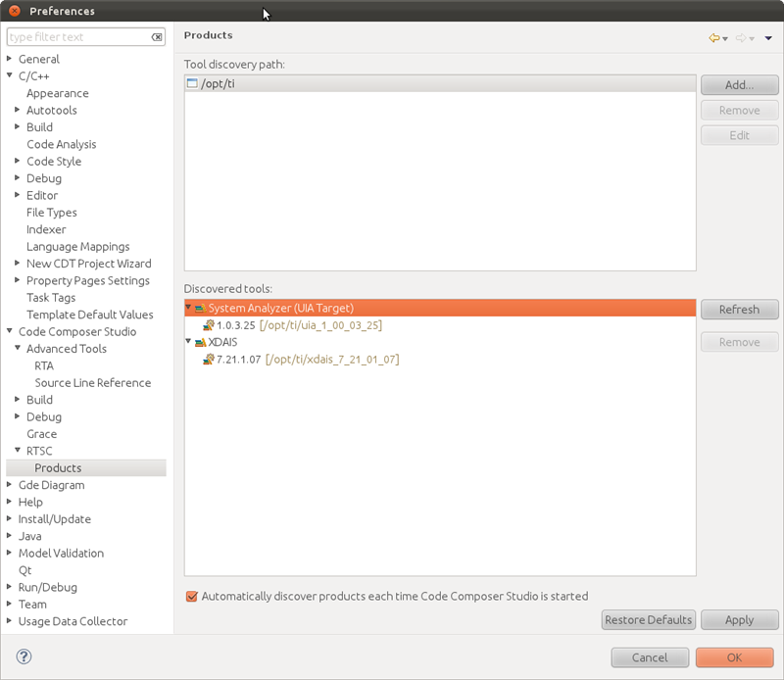
Task: Select the Grace preference page
Action: [x=41, y=433]
